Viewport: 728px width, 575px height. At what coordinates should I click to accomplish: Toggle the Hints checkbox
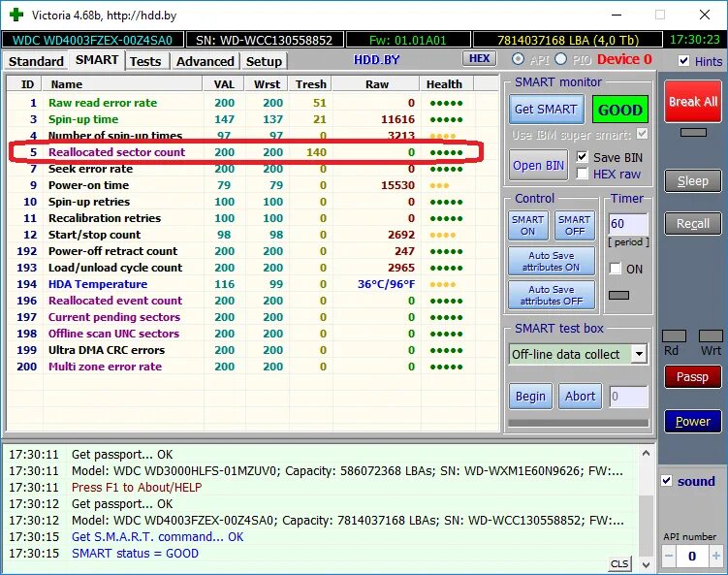(x=683, y=60)
